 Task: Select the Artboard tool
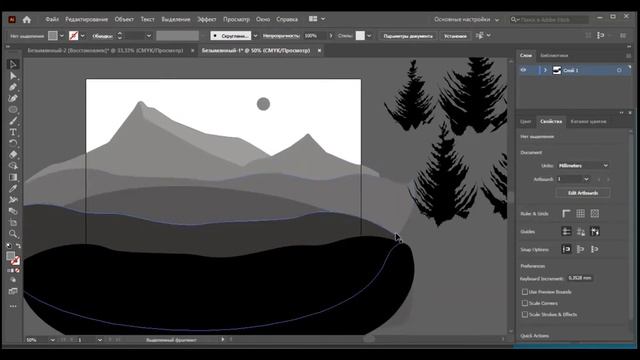point(13,222)
